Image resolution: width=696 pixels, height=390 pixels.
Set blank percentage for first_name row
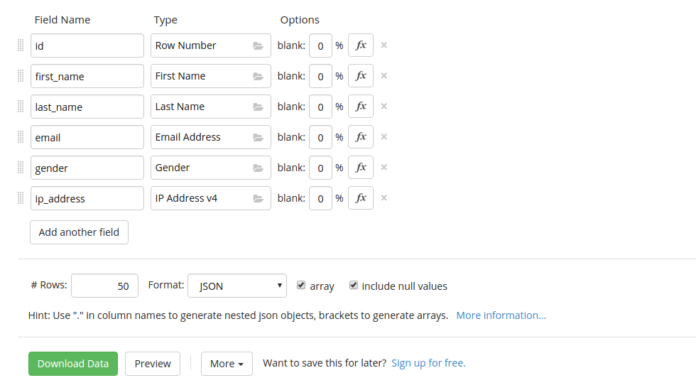tap(320, 76)
